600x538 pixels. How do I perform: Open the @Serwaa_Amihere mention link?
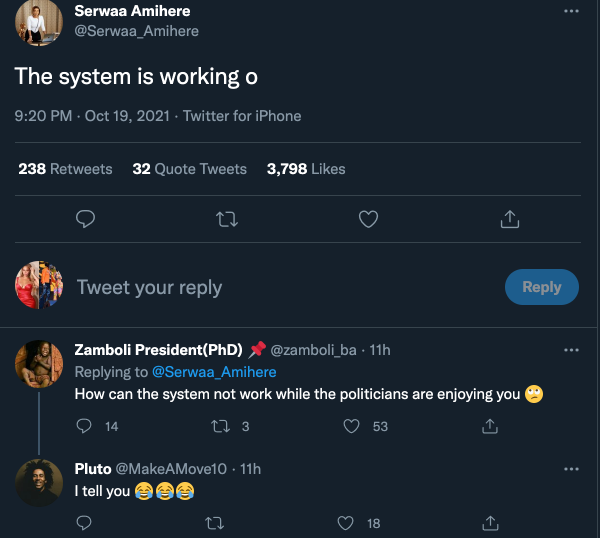coord(213,372)
